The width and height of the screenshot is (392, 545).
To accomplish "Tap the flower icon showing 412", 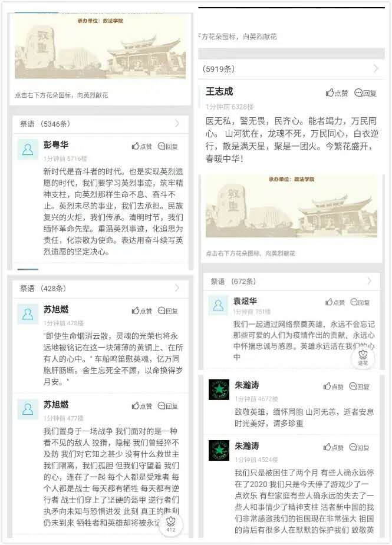I will 170,524.
